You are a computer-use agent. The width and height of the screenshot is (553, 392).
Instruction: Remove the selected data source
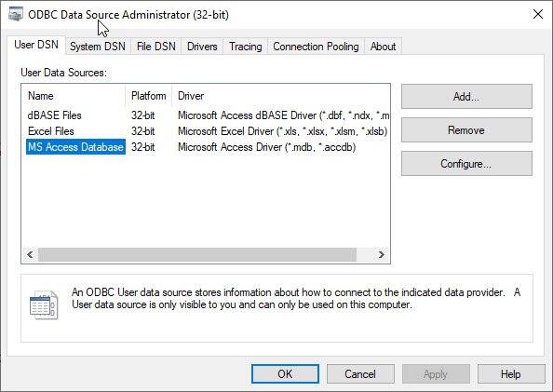pyautogui.click(x=466, y=129)
